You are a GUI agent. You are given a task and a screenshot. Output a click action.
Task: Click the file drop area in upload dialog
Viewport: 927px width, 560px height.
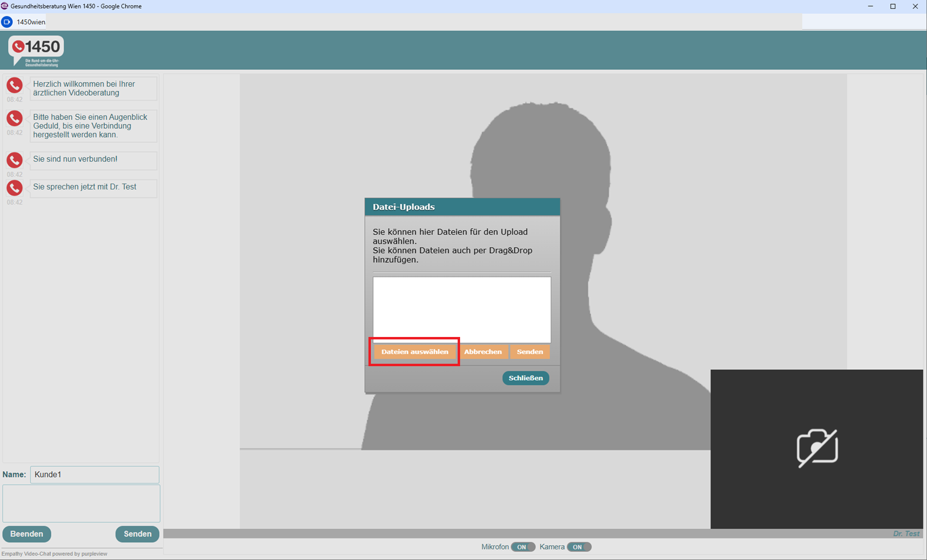pos(462,308)
